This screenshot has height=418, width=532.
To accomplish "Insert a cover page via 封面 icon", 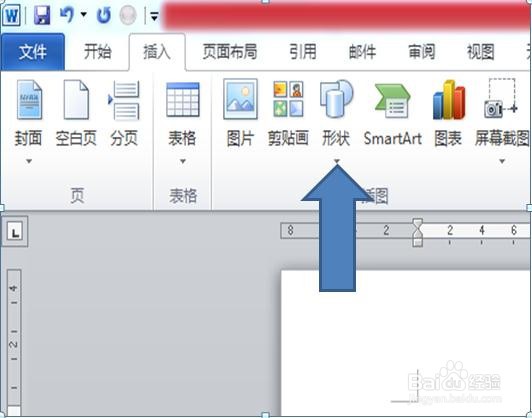I will (29, 99).
